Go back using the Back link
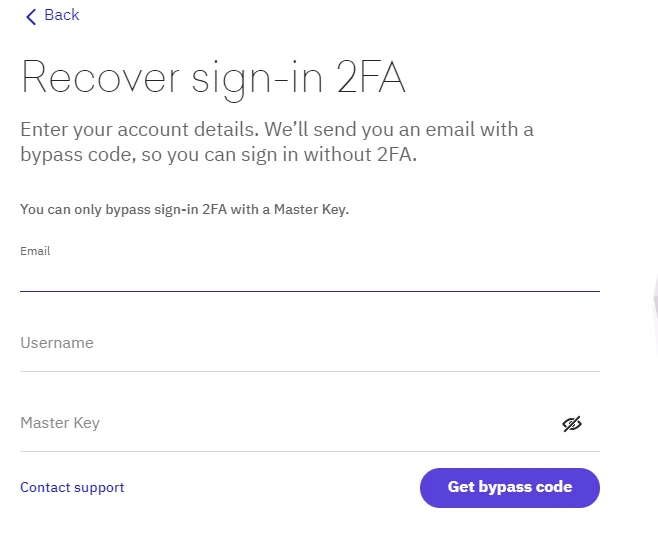The height and width of the screenshot is (542, 658). coord(52,16)
